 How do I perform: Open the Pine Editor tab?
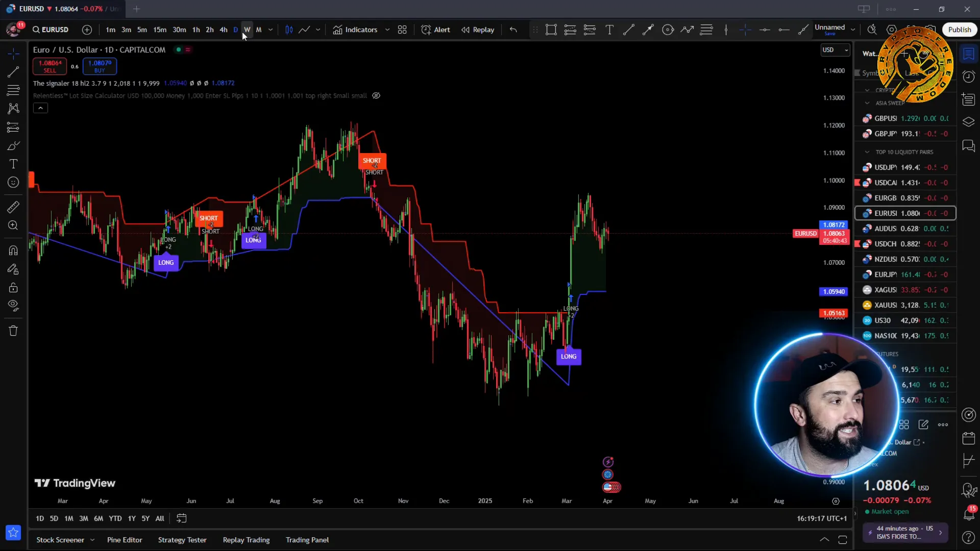click(x=125, y=540)
